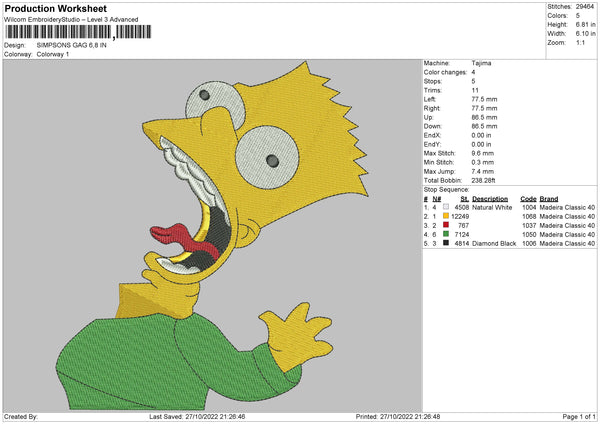Click the 'Last Saved: 27/10/2022 21:26:46' text

[x=197, y=416]
